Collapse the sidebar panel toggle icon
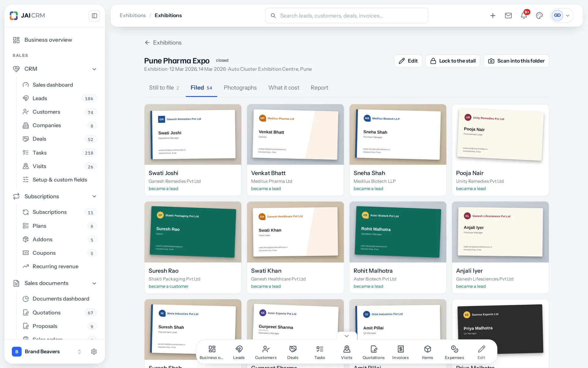Viewport: 588px width, 368px height. click(x=94, y=16)
